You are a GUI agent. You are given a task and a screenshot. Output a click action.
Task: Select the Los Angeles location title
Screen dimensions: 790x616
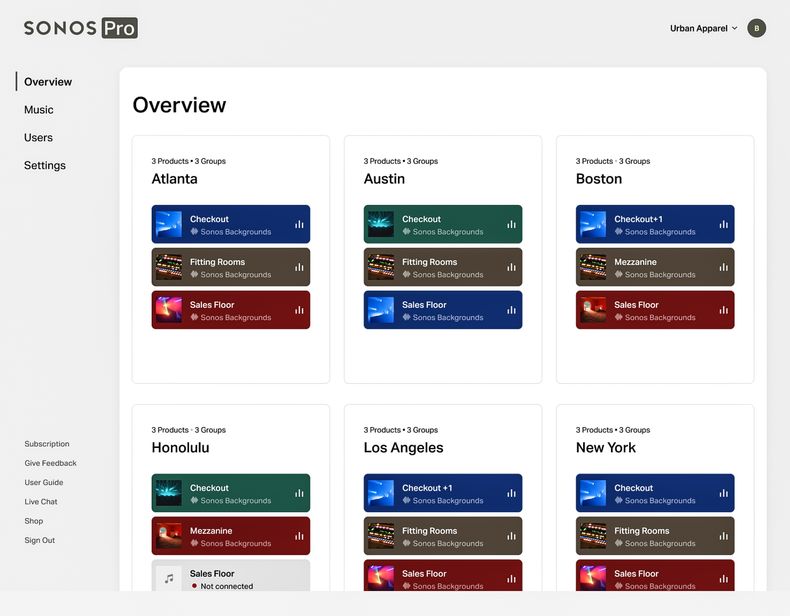(x=403, y=448)
